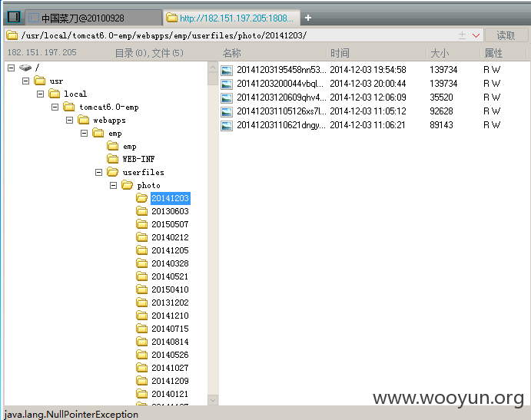Viewport: 531px width, 420px height.
Task: Collapse the tomcat6.0-emp tree node
Action: tap(55, 107)
